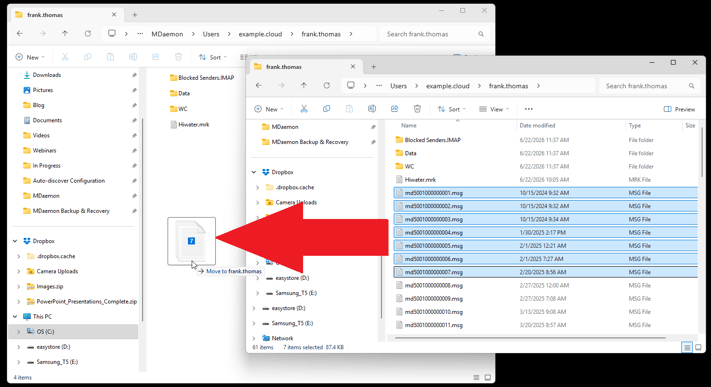Switch to details view in front window
The image size is (711, 387).
coord(687,348)
